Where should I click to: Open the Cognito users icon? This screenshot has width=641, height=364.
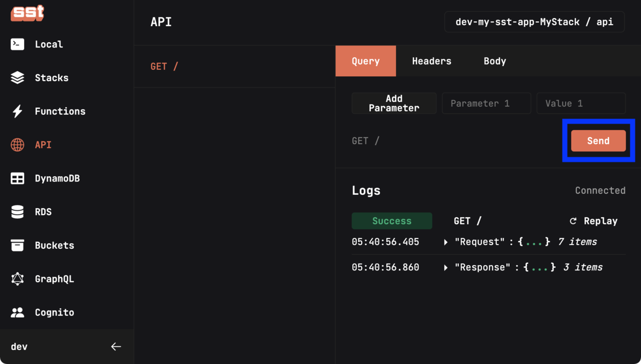[17, 312]
